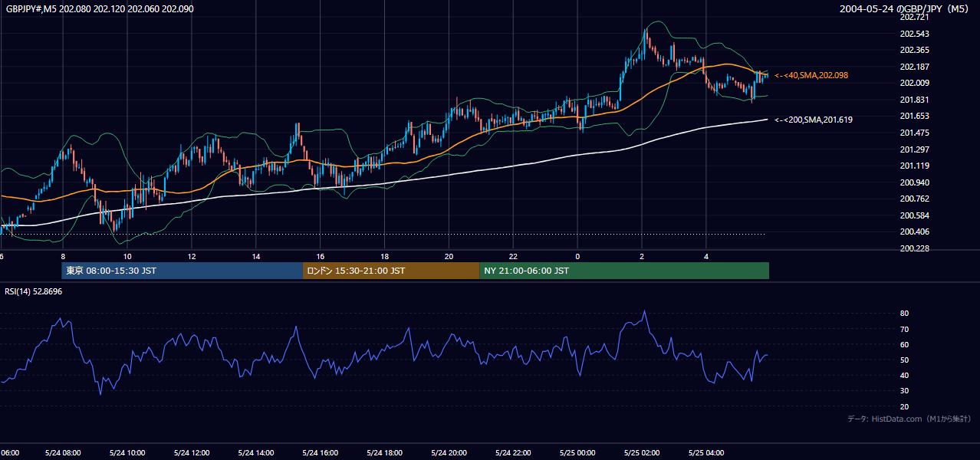Viewport: 980px width, 460px height.
Task: Click the '5/24 22:00' bottom time label
Action: (x=513, y=453)
